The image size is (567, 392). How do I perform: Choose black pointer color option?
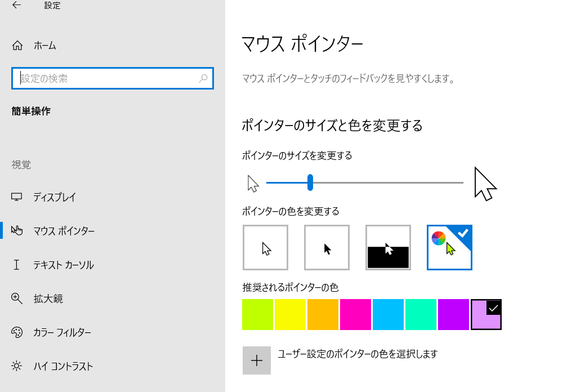pyautogui.click(x=327, y=248)
